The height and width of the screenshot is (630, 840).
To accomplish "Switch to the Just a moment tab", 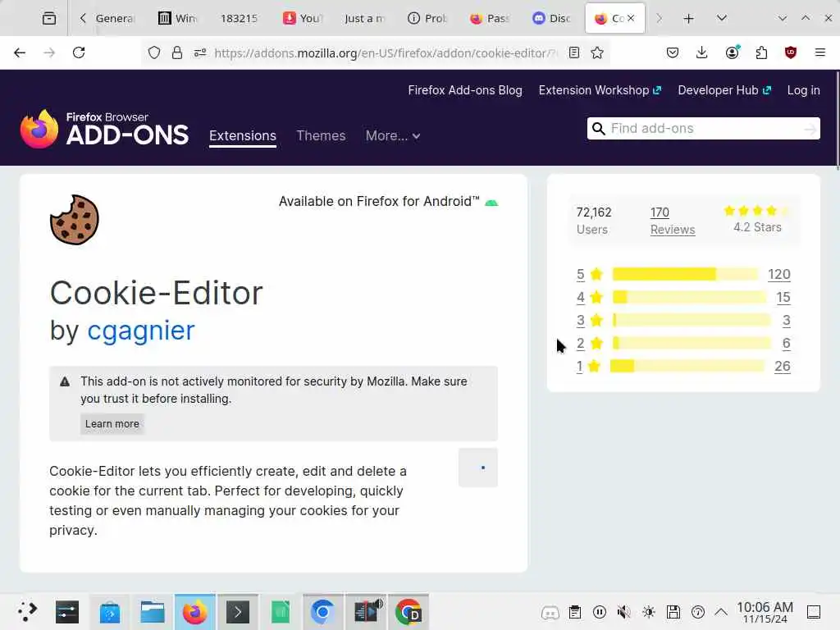I will click(364, 18).
